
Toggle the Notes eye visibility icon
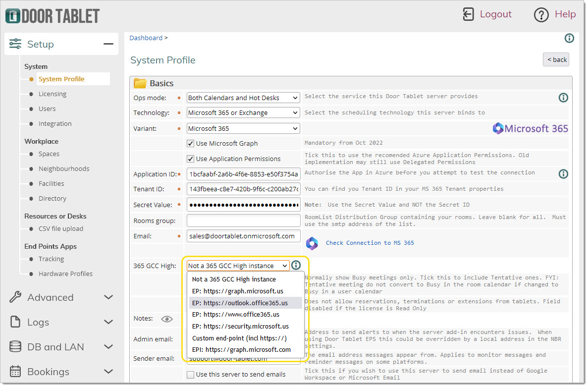(167, 319)
